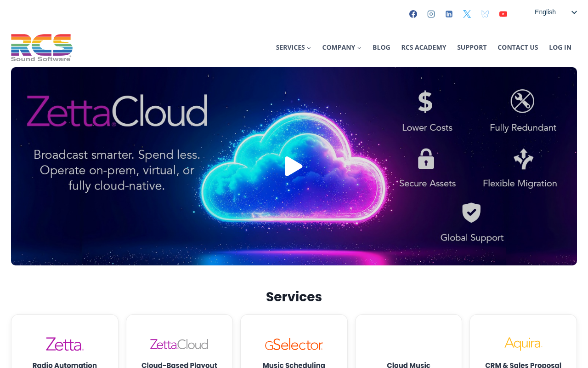Select the Aquira service logo
The height and width of the screenshot is (368, 588).
pos(523,344)
